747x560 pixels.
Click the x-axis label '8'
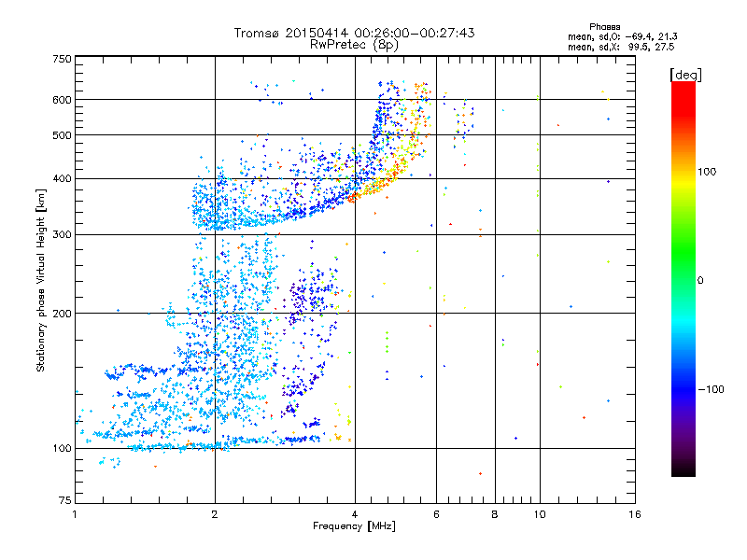click(x=495, y=514)
